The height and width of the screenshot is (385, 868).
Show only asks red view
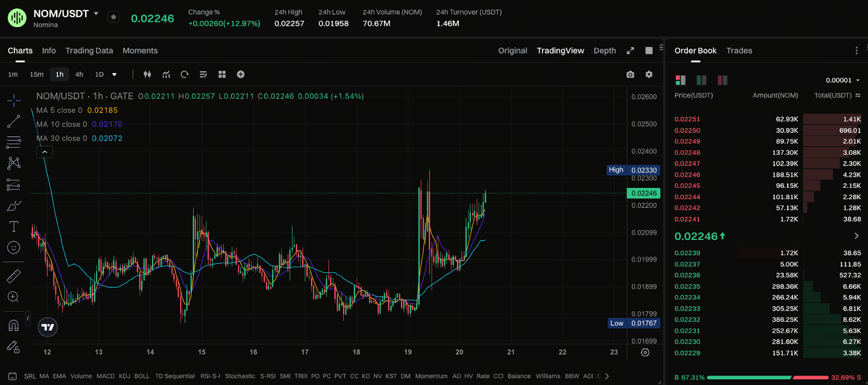[x=722, y=80]
